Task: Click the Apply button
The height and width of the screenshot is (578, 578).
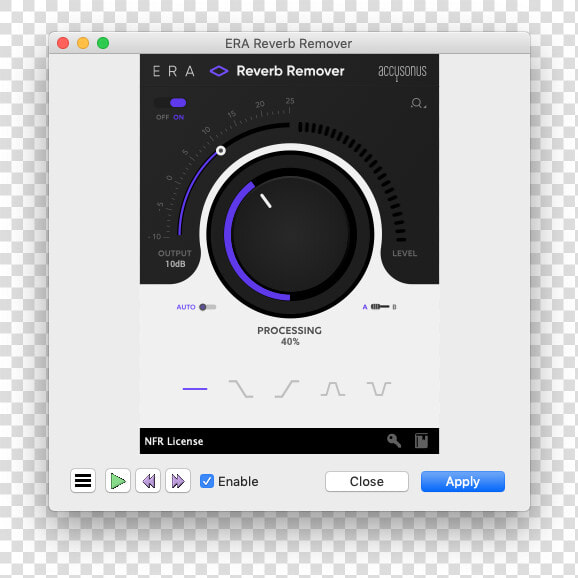Action: pos(463,481)
